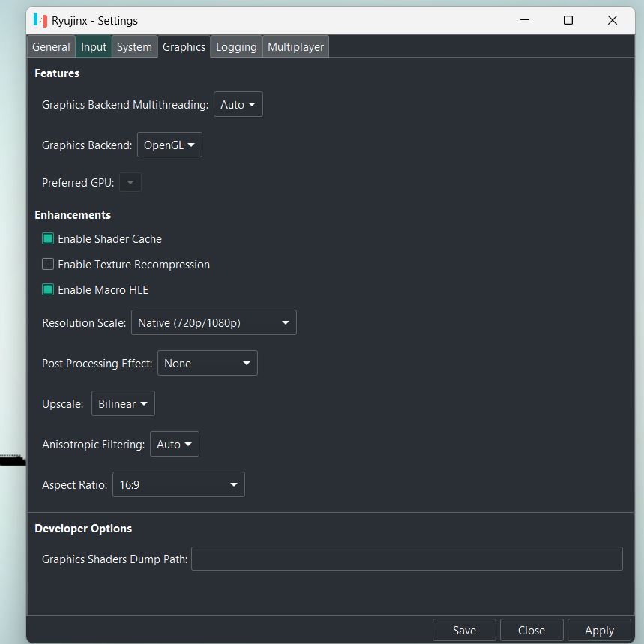Enable Texture Recompression checkbox
The image size is (644, 644).
pyautogui.click(x=48, y=265)
